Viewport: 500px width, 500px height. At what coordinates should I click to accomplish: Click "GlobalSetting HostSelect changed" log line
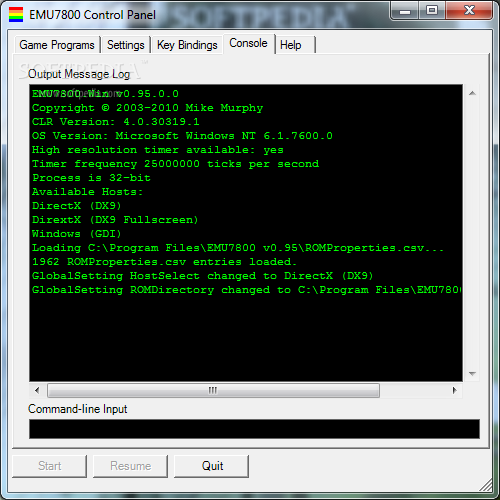[203, 276]
